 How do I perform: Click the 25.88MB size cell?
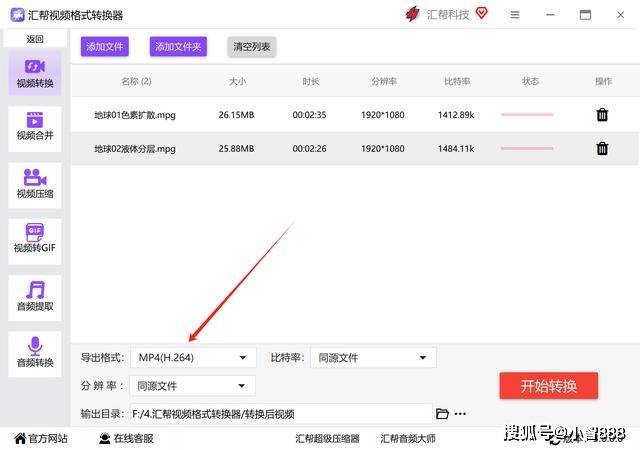pyautogui.click(x=236, y=149)
